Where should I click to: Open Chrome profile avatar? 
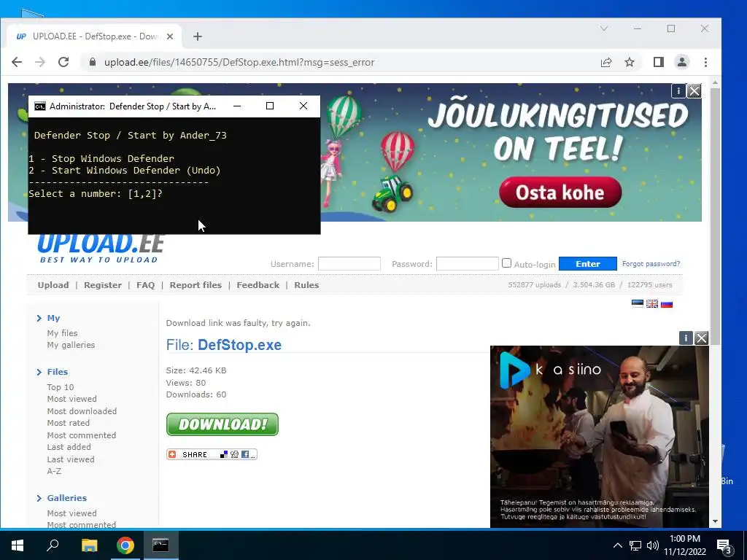pyautogui.click(x=682, y=63)
